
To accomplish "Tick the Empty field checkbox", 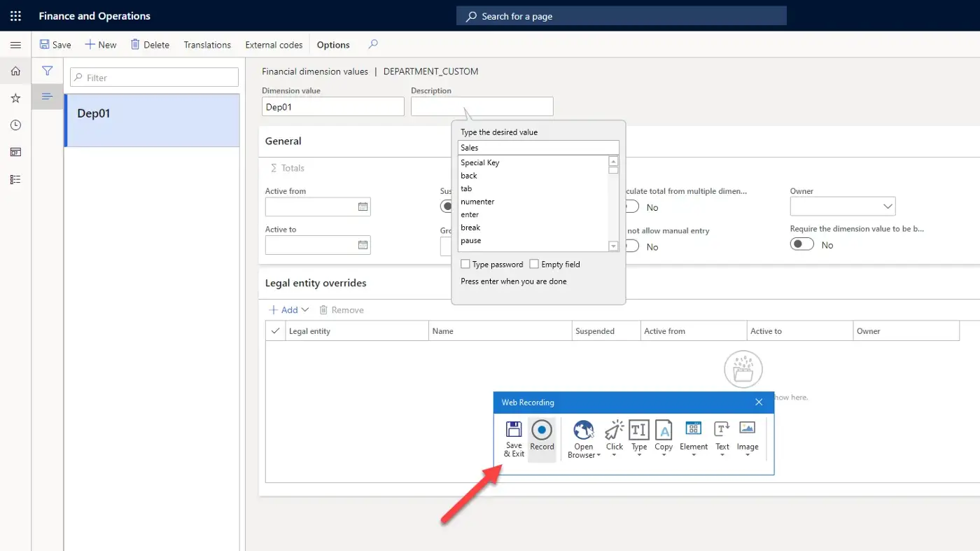I will [534, 264].
